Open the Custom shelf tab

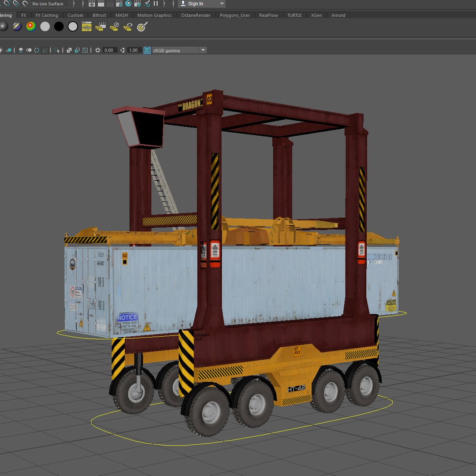pos(75,15)
